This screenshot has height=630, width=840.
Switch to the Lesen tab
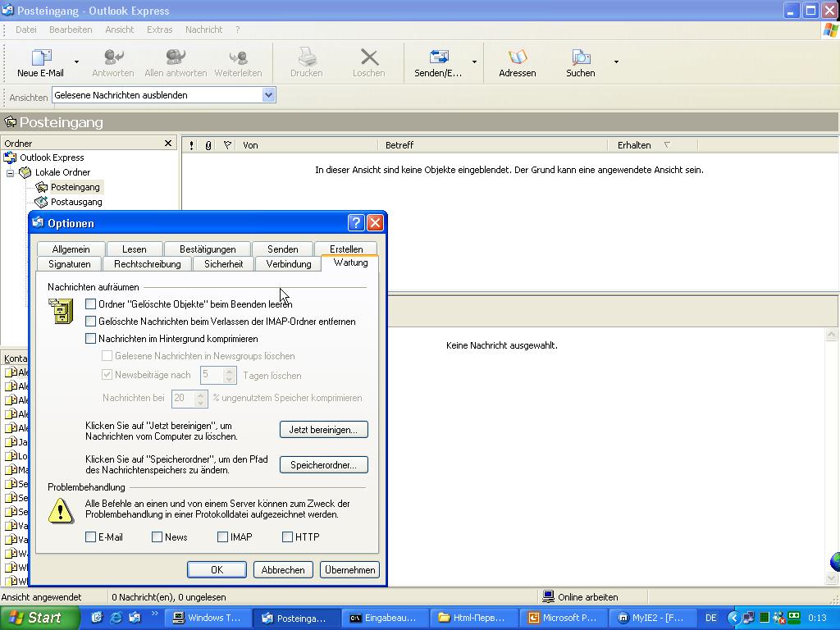134,249
